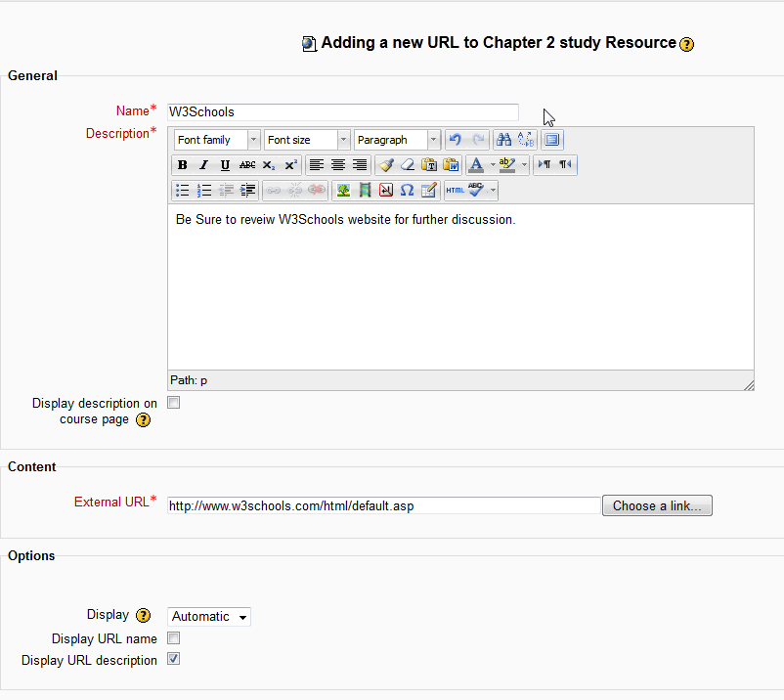This screenshot has height=700, width=784.
Task: Uncheck Display URL description checkbox
Action: [173, 659]
